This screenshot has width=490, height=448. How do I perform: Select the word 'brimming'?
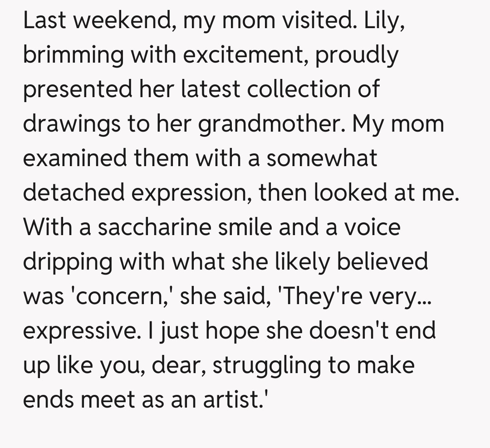pyautogui.click(x=73, y=56)
